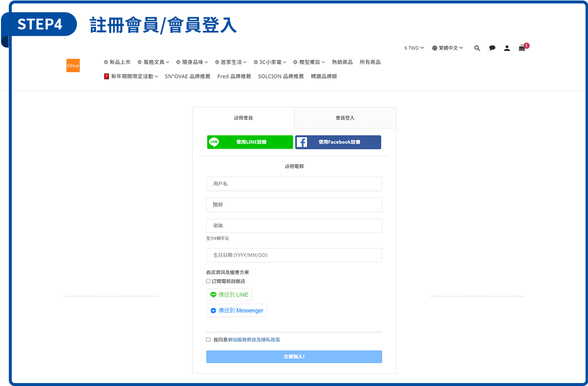
Task: Expand the 3C小家電 menu category
Action: 270,62
